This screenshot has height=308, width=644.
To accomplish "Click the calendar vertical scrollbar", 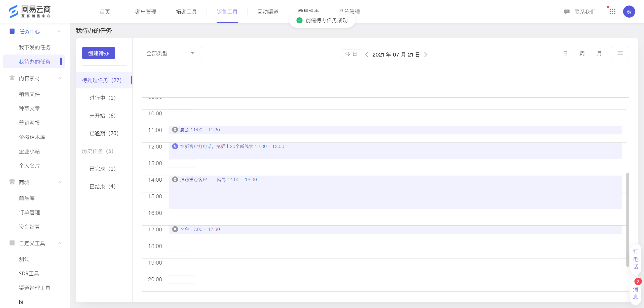I will [x=627, y=220].
